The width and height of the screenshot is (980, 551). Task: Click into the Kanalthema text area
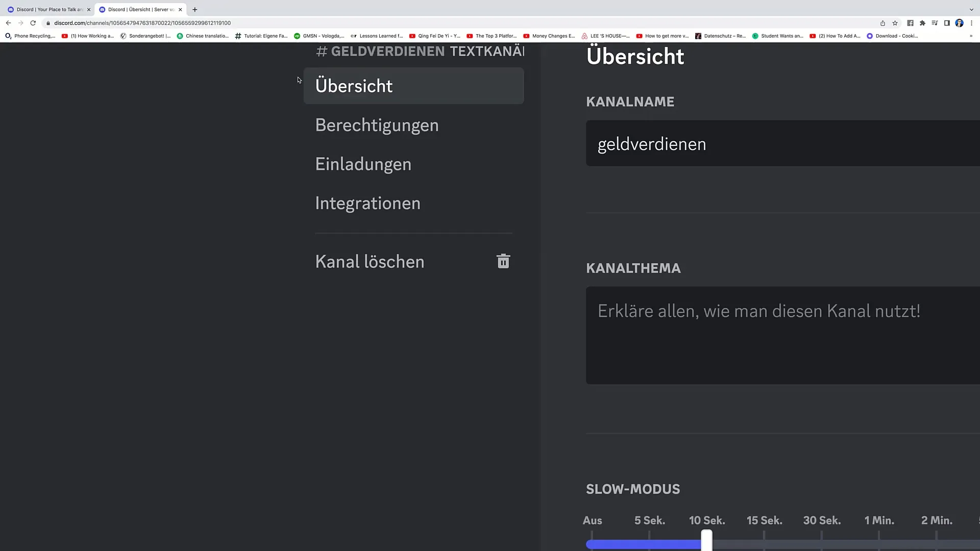(x=783, y=335)
